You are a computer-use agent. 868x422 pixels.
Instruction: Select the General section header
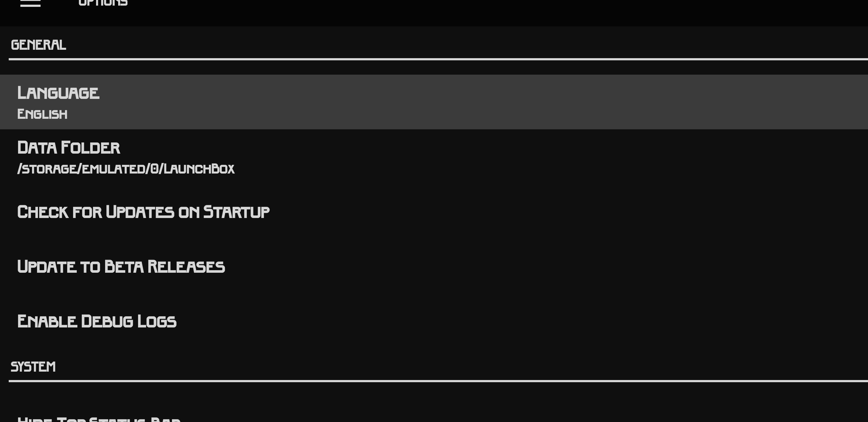pos(39,45)
